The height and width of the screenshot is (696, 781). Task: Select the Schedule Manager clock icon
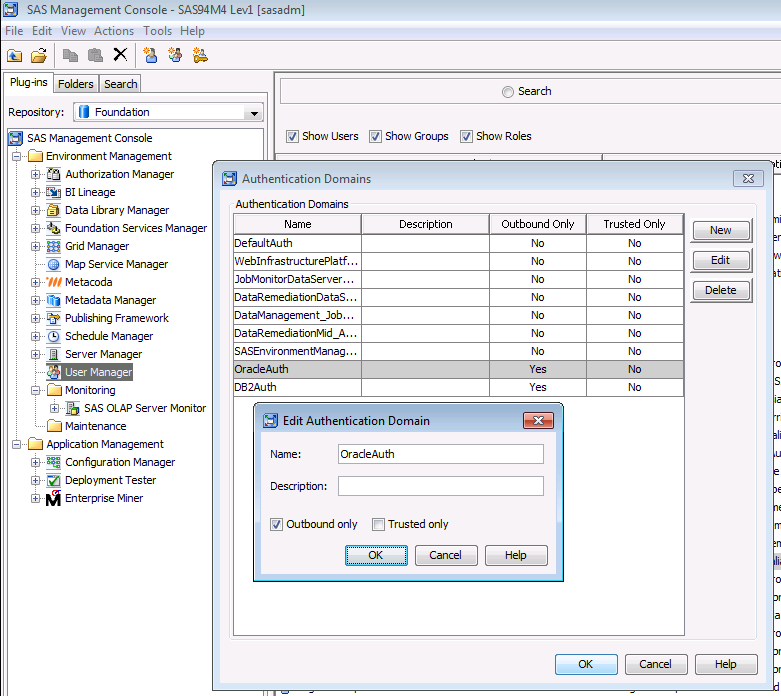click(54, 336)
